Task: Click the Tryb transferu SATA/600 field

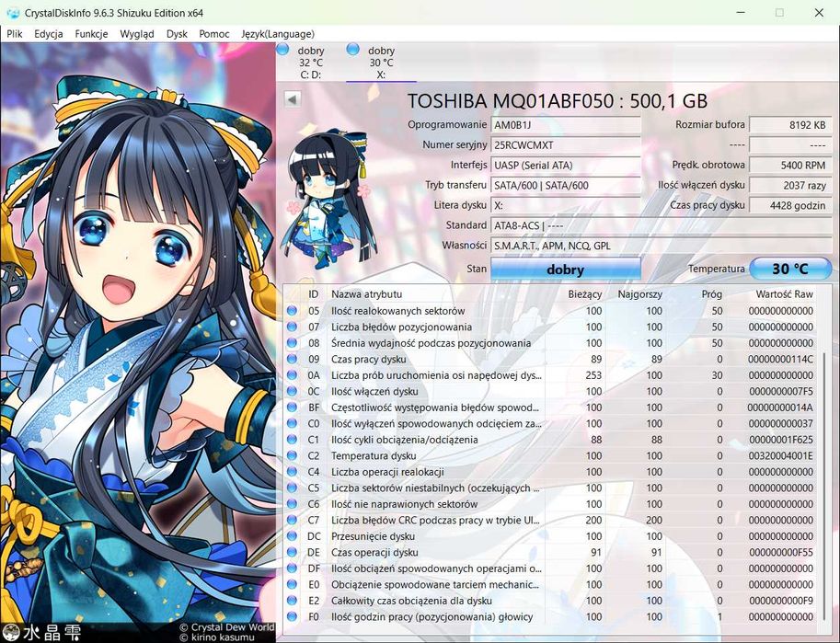Action: pyautogui.click(x=566, y=186)
